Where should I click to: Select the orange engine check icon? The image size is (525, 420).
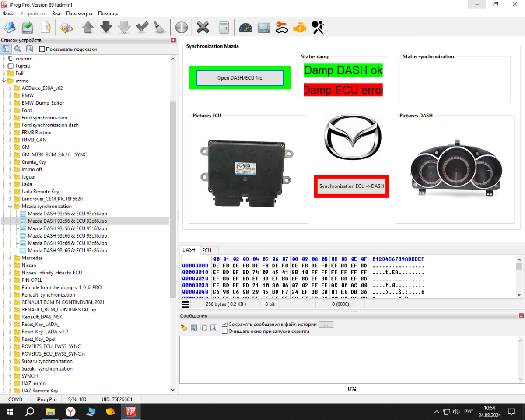[x=300, y=28]
